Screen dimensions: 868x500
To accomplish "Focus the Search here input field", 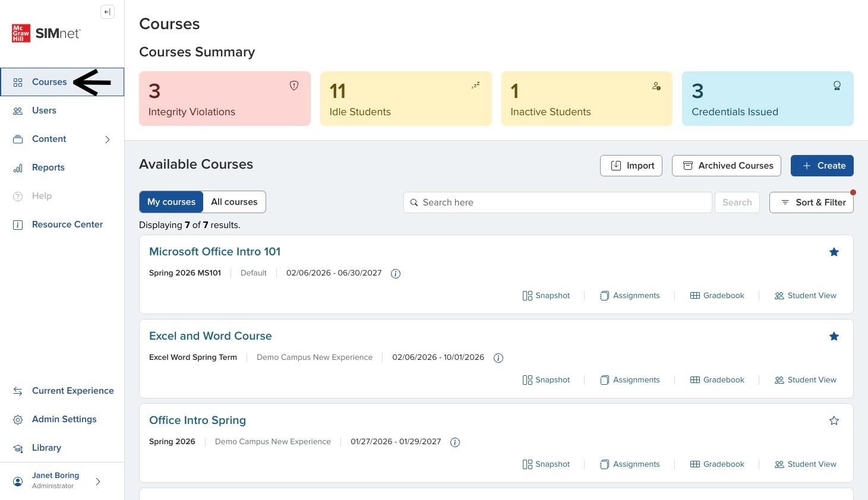I will click(x=557, y=202).
